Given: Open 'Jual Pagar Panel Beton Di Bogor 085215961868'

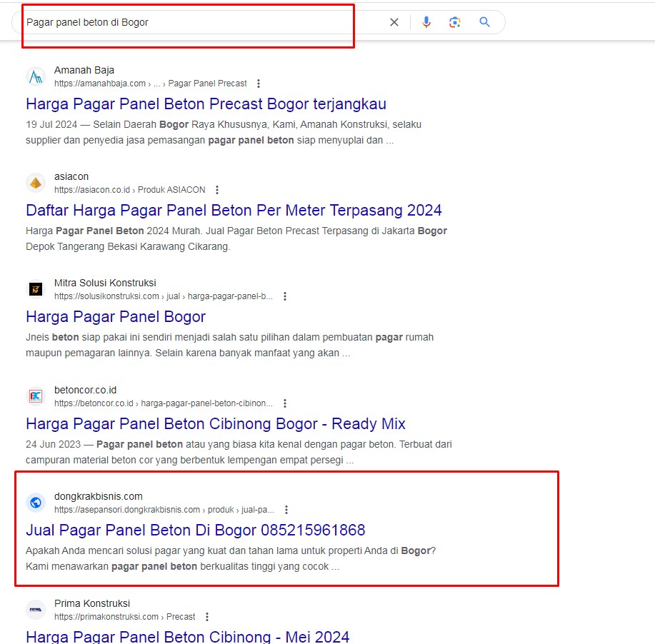Looking at the screenshot, I should point(195,530).
